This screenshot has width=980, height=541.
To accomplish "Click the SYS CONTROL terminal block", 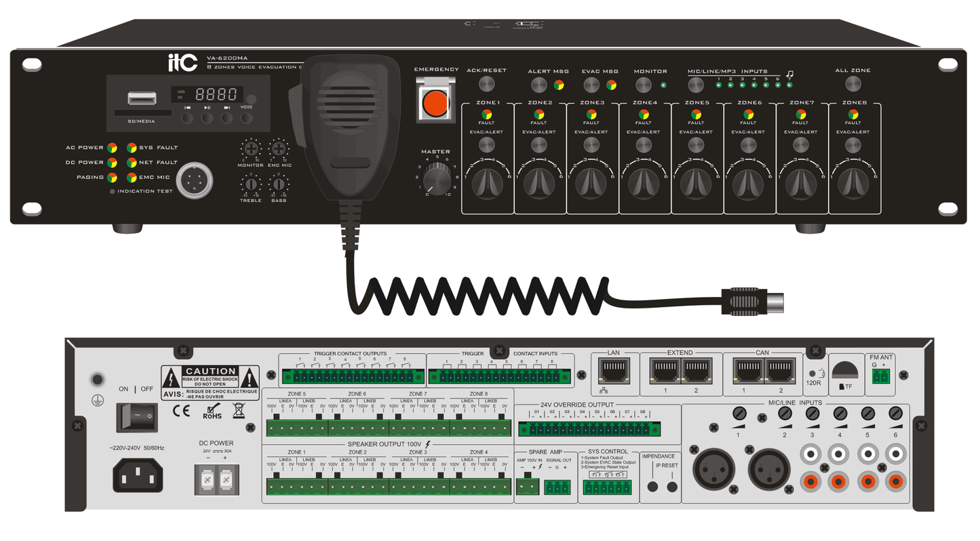I will click(606, 487).
